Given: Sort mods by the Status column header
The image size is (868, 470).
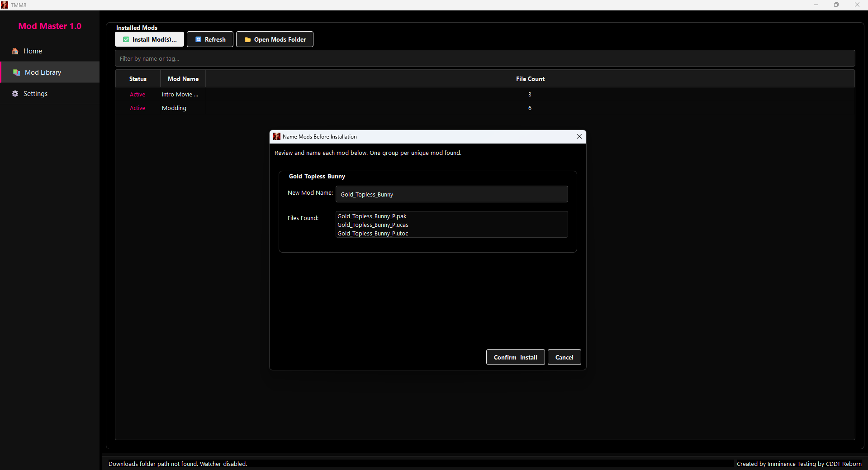Looking at the screenshot, I should tap(137, 79).
